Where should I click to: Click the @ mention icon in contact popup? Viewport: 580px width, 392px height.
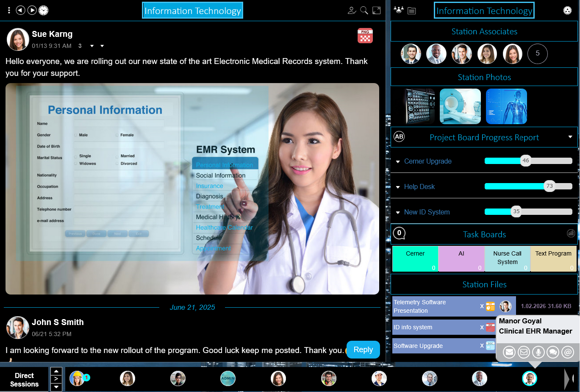click(x=567, y=352)
